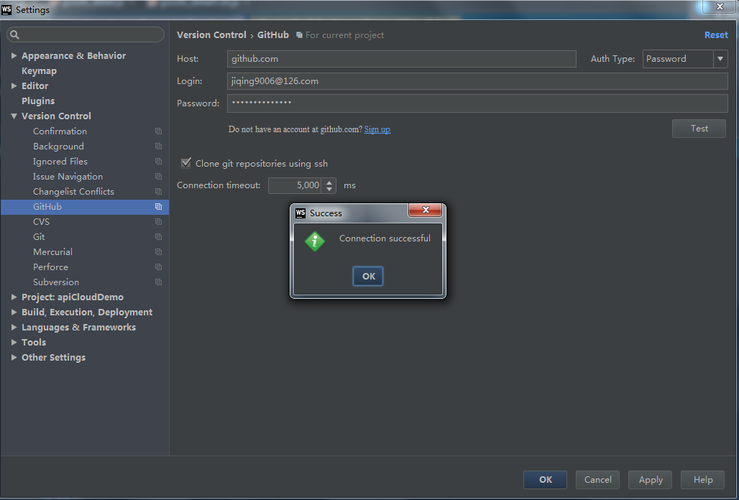Image resolution: width=739 pixels, height=500 pixels.
Task: Click the project-level icon beside Mercurial
Action: pos(158,252)
